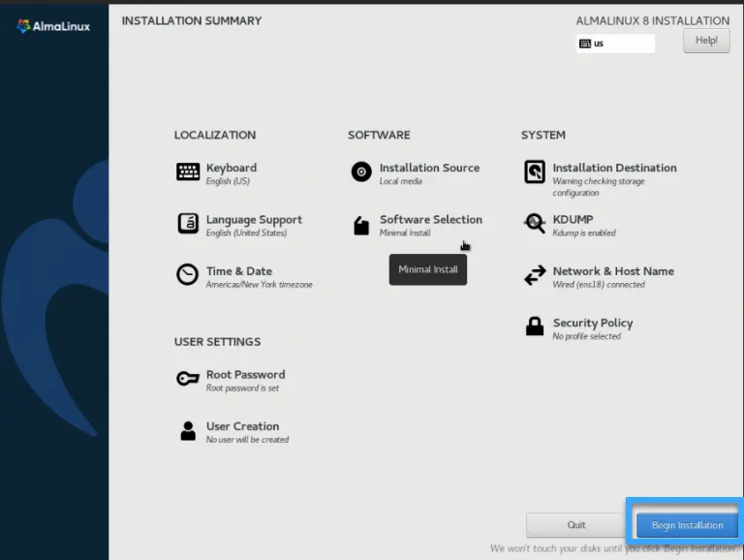Viewport: 744px width, 560px height.
Task: Click Begin Installation button
Action: (687, 525)
